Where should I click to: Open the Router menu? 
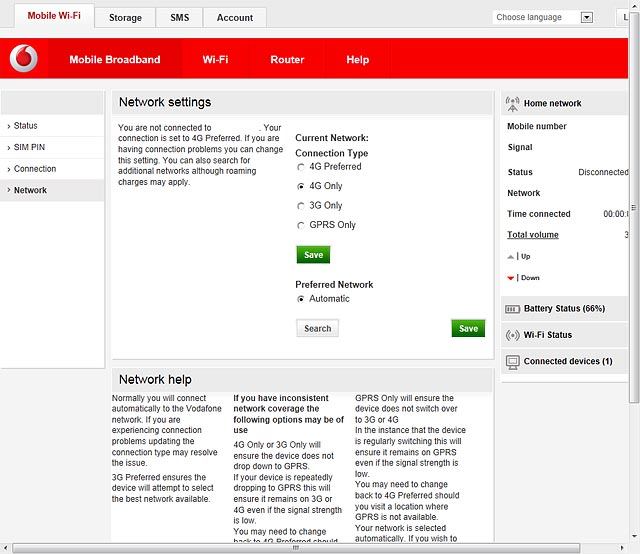point(287,60)
